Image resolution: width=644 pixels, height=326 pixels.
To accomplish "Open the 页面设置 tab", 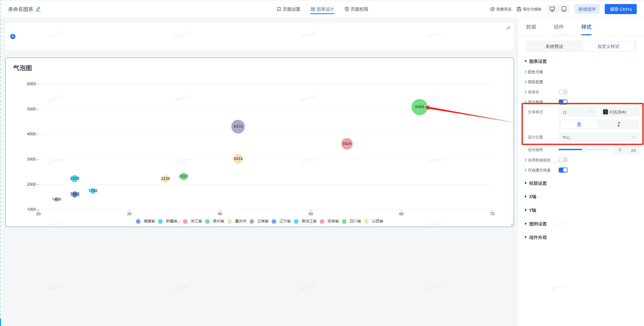I will click(x=289, y=9).
